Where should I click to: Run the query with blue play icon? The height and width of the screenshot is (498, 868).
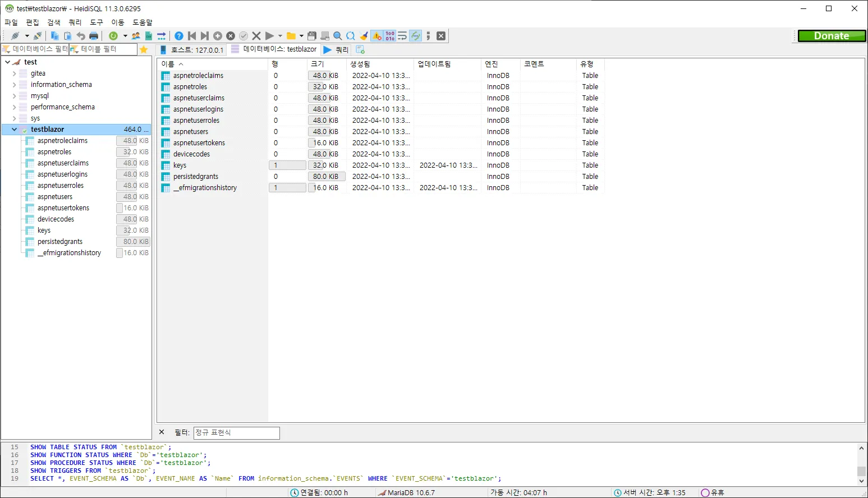(269, 36)
